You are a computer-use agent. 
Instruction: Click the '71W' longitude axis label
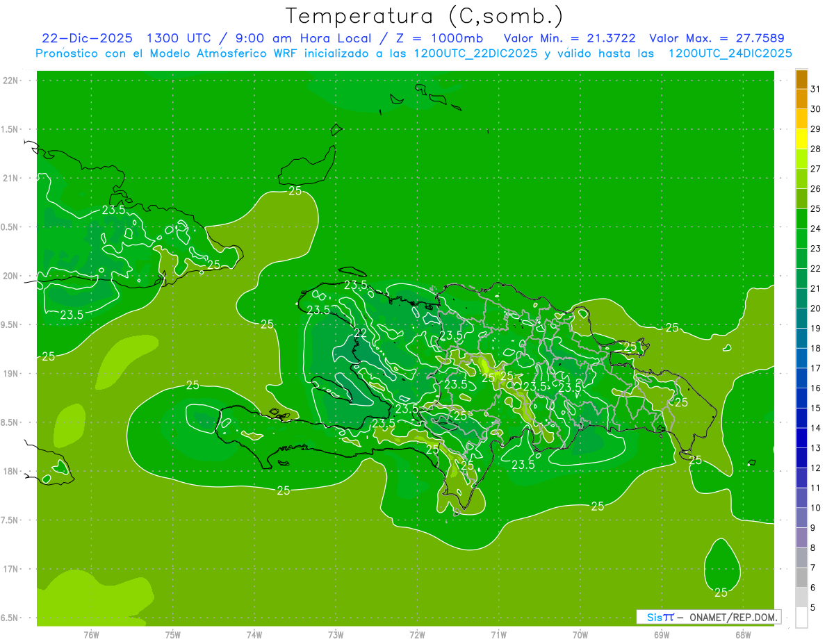coord(498,635)
